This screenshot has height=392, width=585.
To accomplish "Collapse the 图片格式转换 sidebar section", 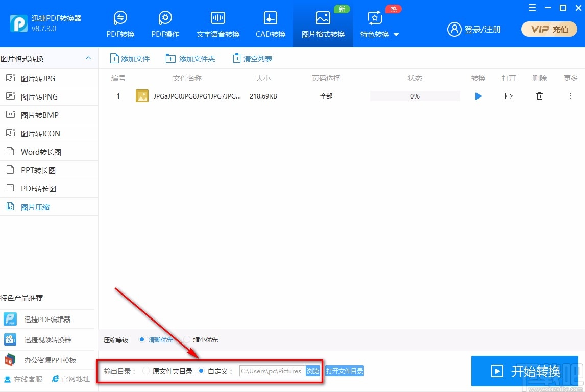I will [88, 58].
